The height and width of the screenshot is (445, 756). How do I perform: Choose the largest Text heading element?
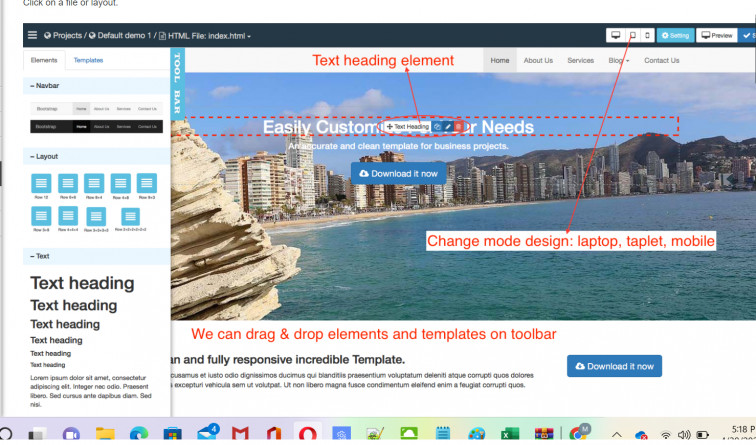pos(82,283)
